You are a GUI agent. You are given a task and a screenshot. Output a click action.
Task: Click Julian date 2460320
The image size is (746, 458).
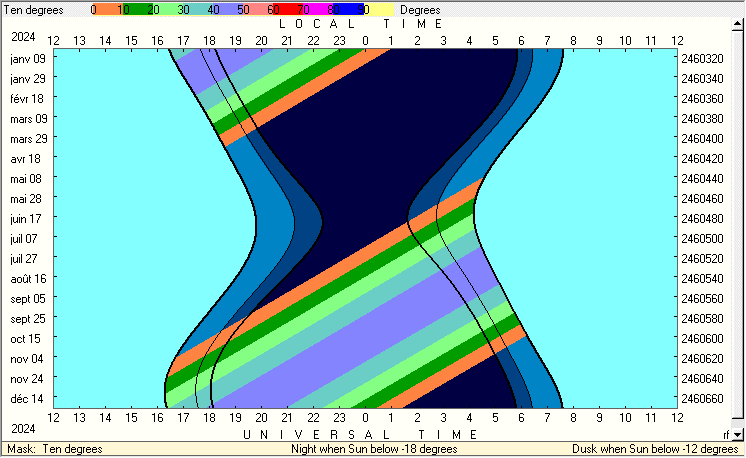[702, 58]
